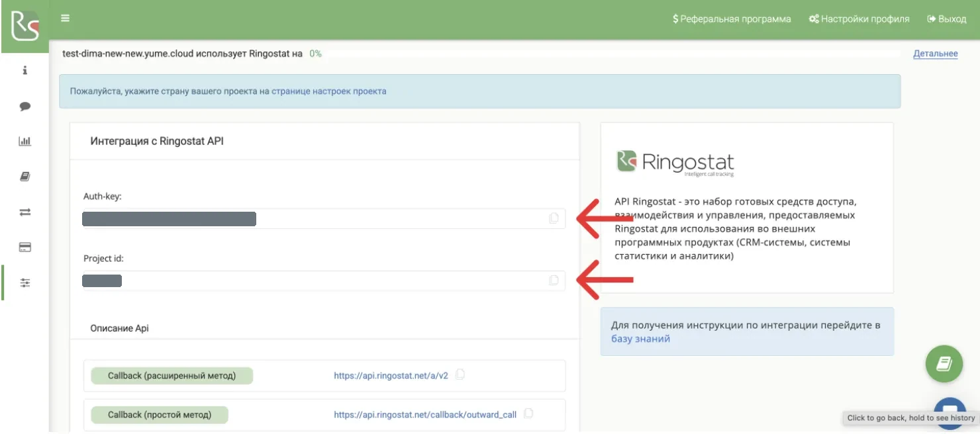
Task: Click the Auth-key: label
Action: pyautogui.click(x=103, y=196)
